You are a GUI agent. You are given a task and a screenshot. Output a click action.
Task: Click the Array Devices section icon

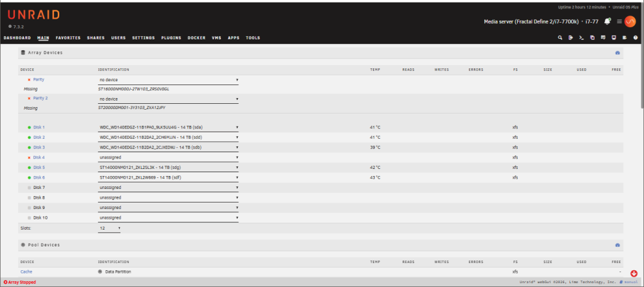point(23,53)
